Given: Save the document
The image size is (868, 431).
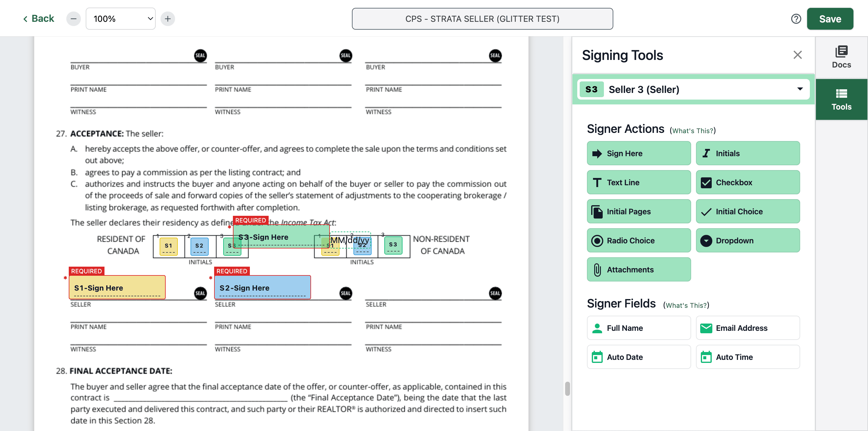Looking at the screenshot, I should [830, 19].
